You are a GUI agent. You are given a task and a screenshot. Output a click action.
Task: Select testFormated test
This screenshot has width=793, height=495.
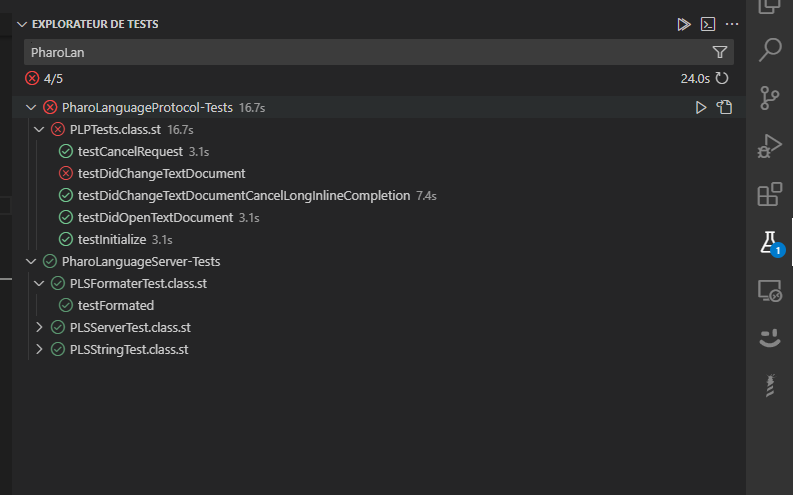pos(116,305)
